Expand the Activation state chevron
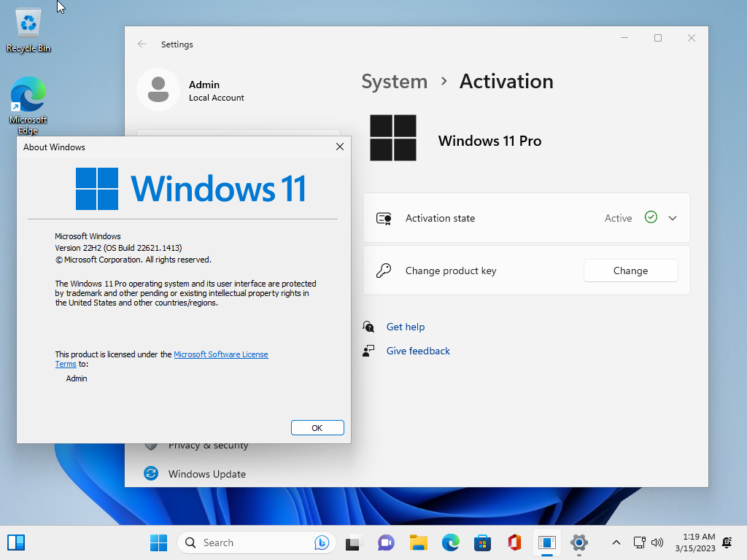Viewport: 747px width, 560px height. (x=672, y=218)
